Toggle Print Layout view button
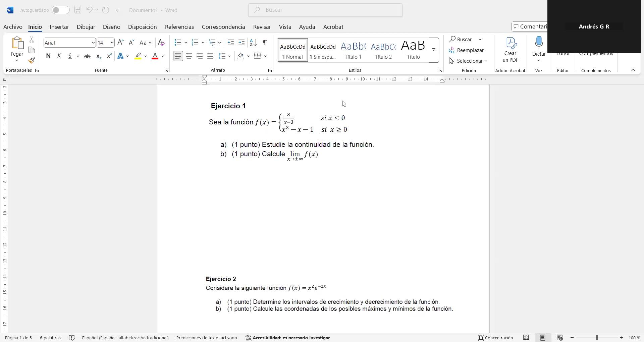Image resolution: width=644 pixels, height=342 pixels. click(x=543, y=338)
